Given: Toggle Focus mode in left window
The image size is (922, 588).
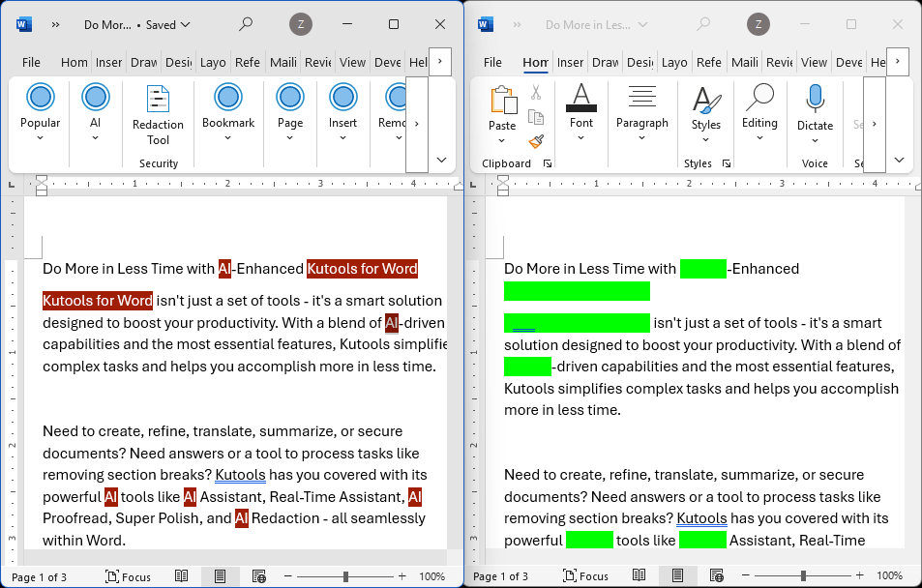Looking at the screenshot, I should (128, 576).
